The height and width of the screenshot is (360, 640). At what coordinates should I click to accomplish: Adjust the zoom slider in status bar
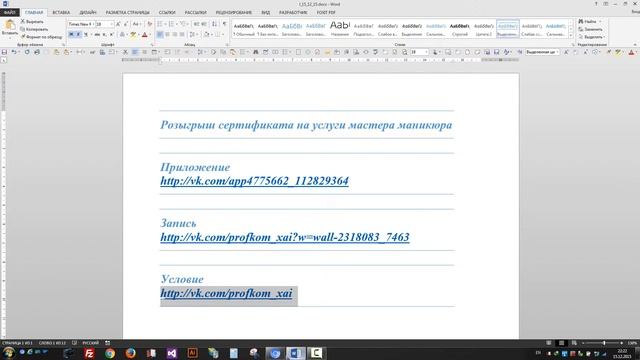604,343
